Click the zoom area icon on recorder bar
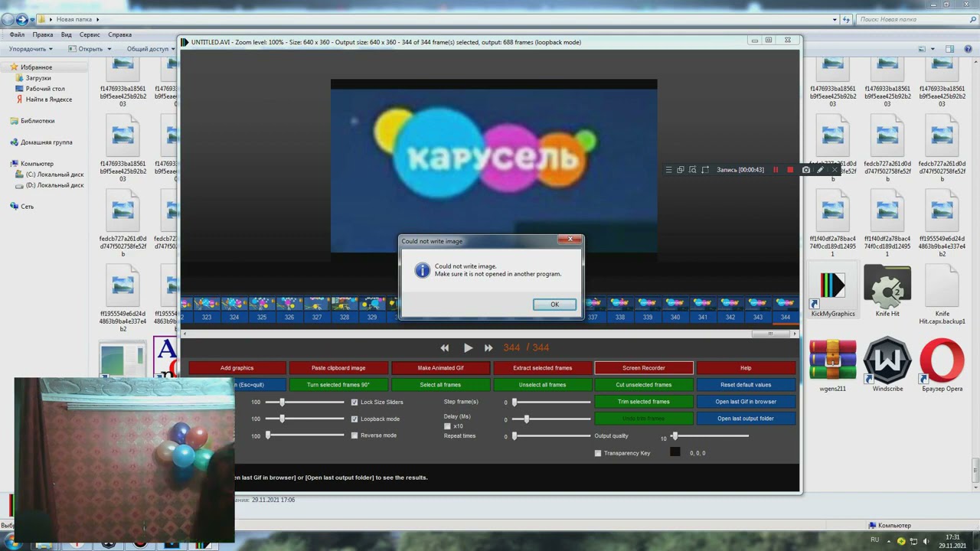 tap(692, 170)
